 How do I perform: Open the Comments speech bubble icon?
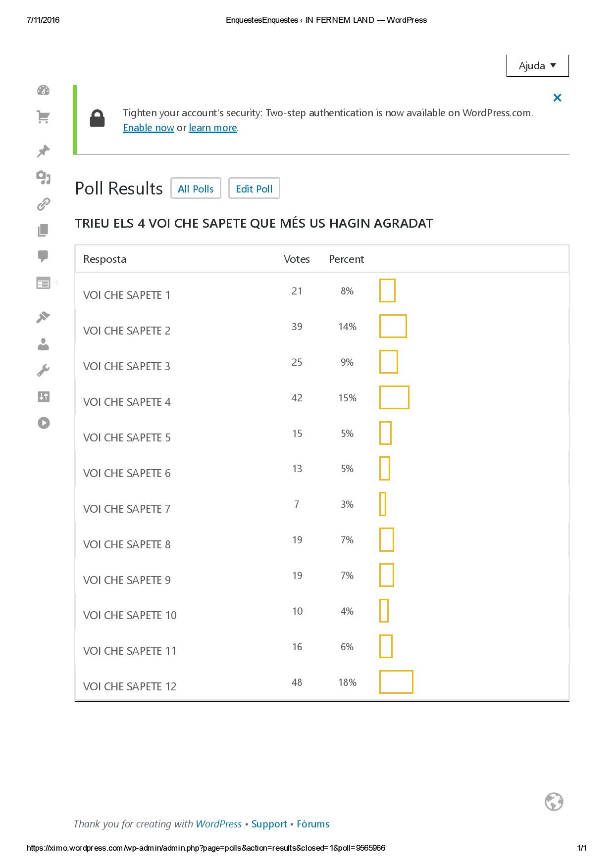(44, 256)
